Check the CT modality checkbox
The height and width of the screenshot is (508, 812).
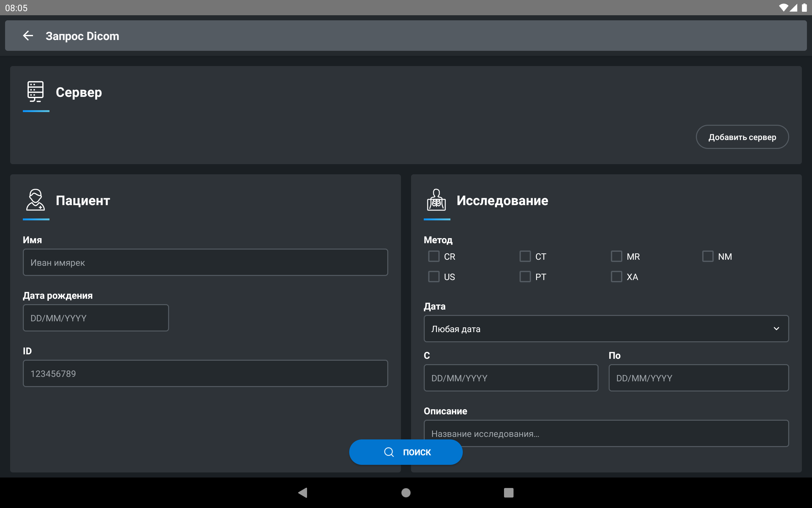point(525,256)
